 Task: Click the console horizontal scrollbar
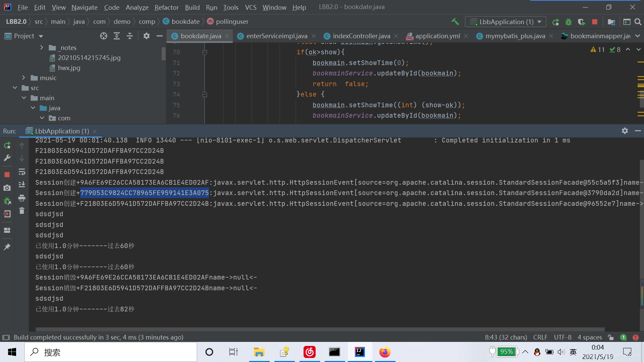coord(320,329)
